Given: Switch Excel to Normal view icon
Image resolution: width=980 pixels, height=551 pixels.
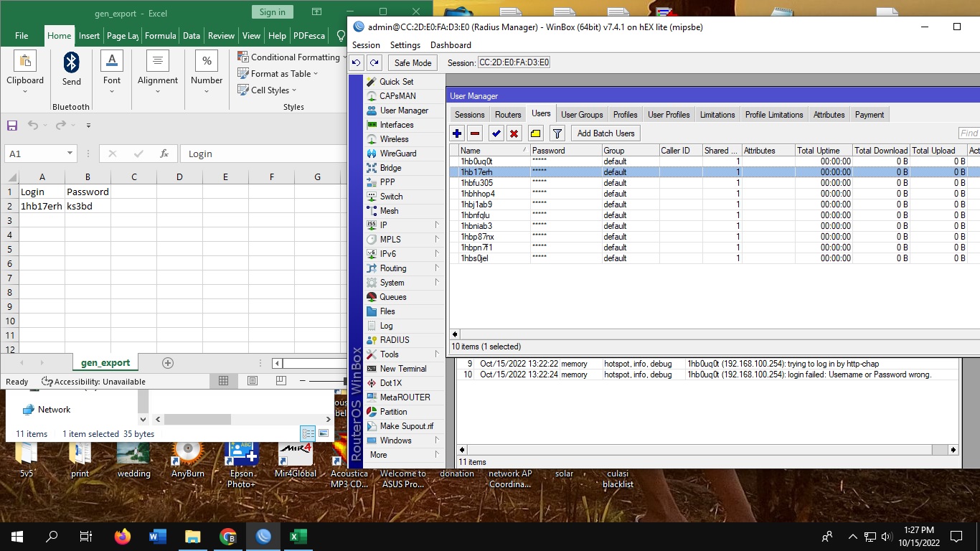Looking at the screenshot, I should pyautogui.click(x=223, y=381).
